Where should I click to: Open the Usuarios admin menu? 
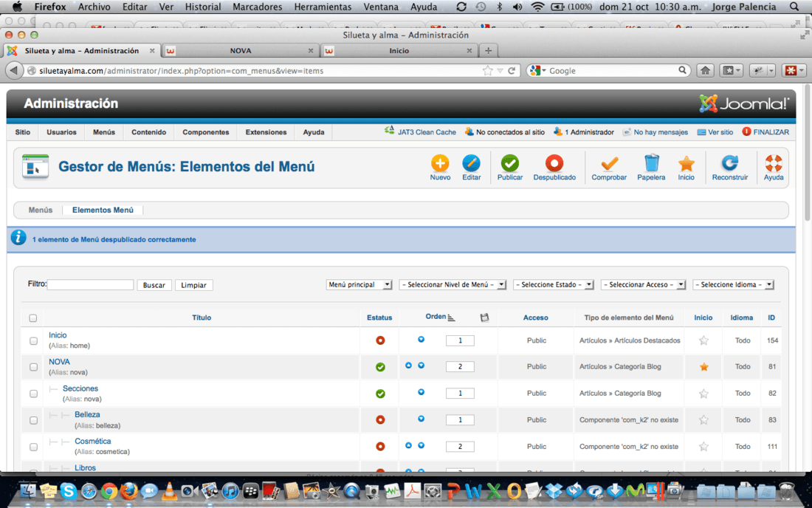pos(61,132)
